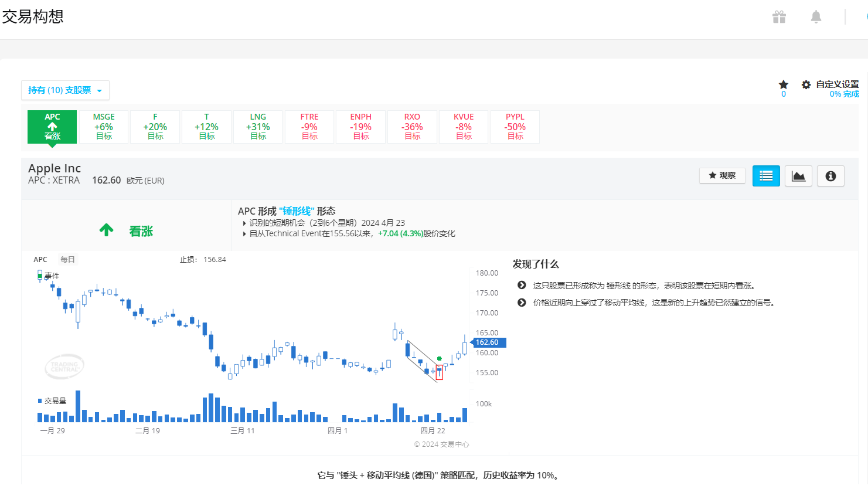The width and height of the screenshot is (868, 489).
Task: Click the 自定义设置 label
Action: [838, 84]
